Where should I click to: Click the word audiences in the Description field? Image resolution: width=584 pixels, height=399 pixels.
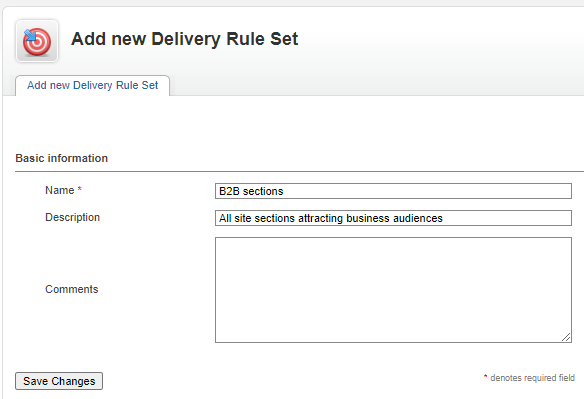coord(418,218)
